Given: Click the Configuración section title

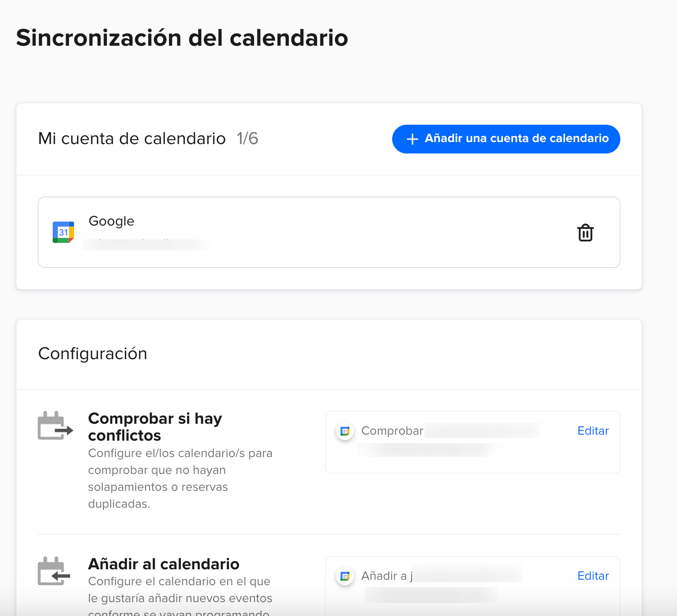Looking at the screenshot, I should click(92, 354).
